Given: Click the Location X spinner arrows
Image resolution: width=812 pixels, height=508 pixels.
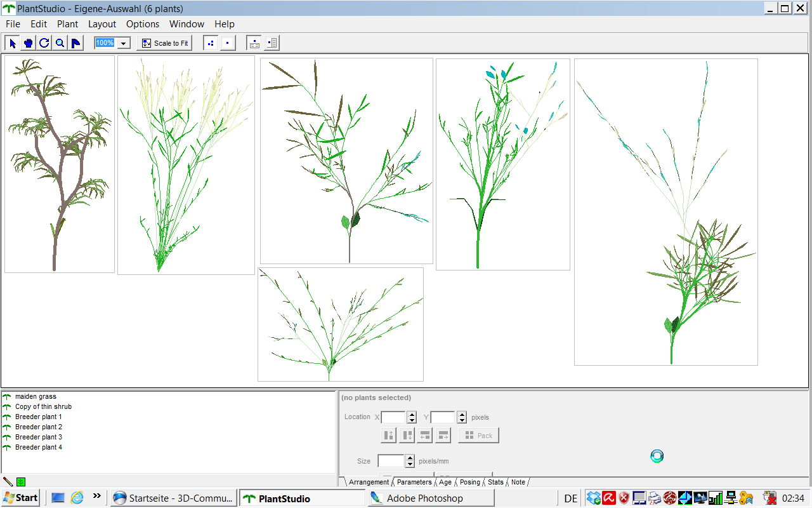Looking at the screenshot, I should pyautogui.click(x=412, y=417).
